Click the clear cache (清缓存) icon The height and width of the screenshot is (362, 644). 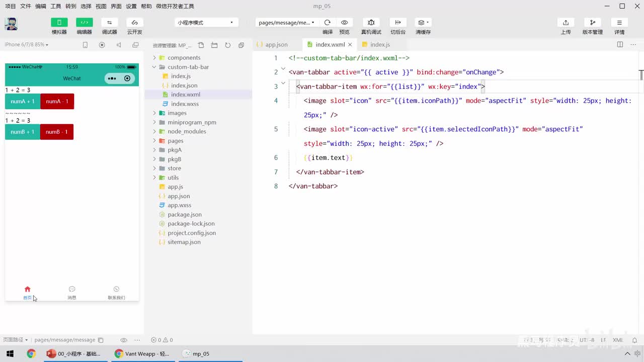click(423, 23)
